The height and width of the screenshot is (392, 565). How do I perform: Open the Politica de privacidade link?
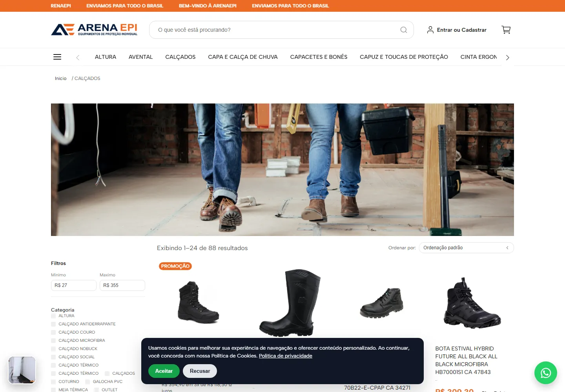286,356
